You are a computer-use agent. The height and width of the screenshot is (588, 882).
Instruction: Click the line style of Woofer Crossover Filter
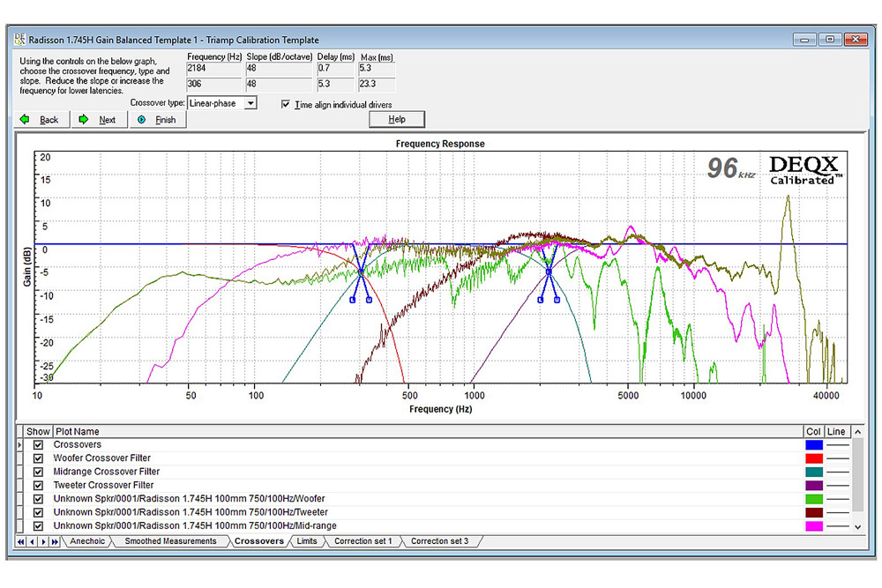[838, 458]
